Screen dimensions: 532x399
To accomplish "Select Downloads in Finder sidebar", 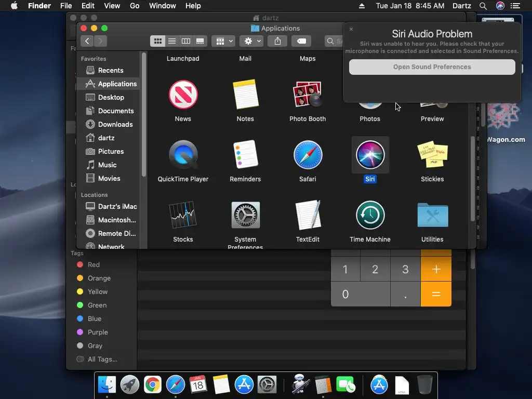I will click(108, 125).
